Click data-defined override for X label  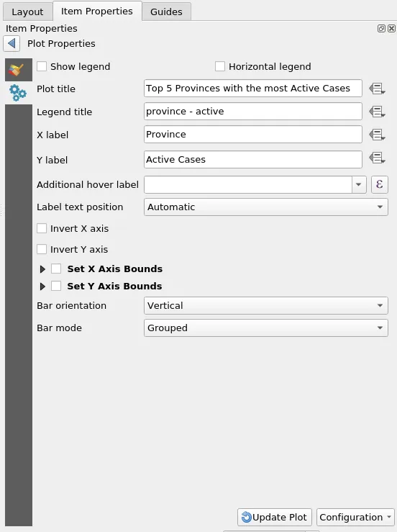tap(377, 135)
